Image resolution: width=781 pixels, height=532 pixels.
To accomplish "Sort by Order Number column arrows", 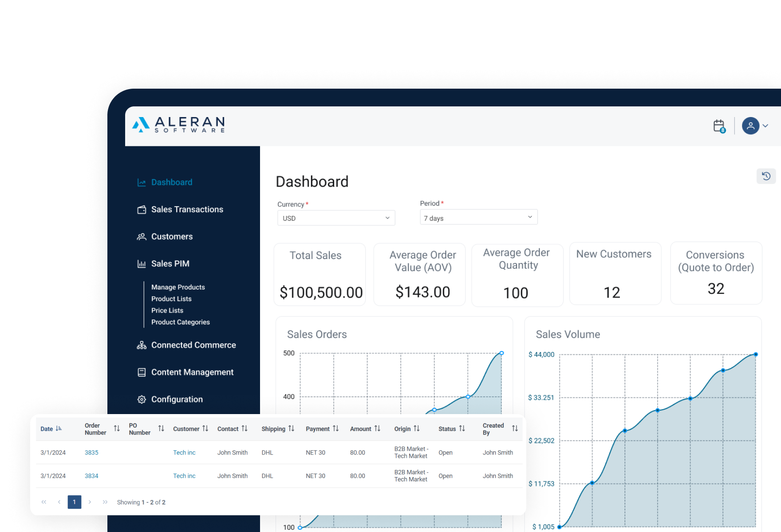I will pyautogui.click(x=117, y=428).
